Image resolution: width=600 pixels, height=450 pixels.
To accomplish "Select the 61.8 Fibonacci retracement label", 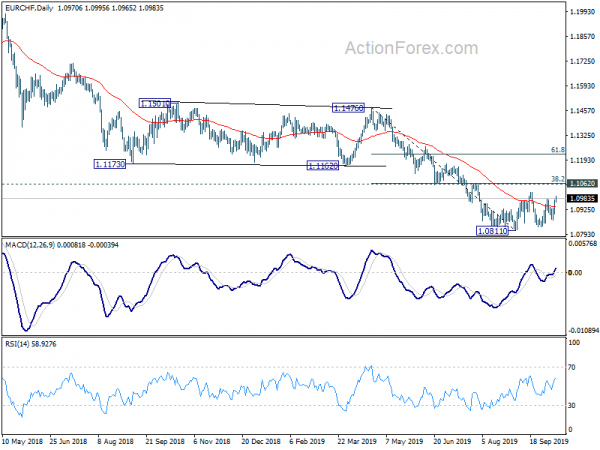I will (x=558, y=150).
